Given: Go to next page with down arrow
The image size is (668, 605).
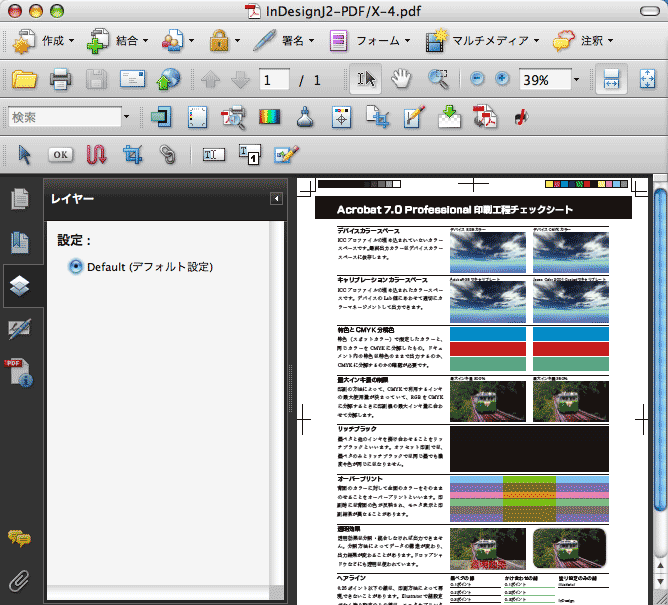Looking at the screenshot, I should point(240,80).
